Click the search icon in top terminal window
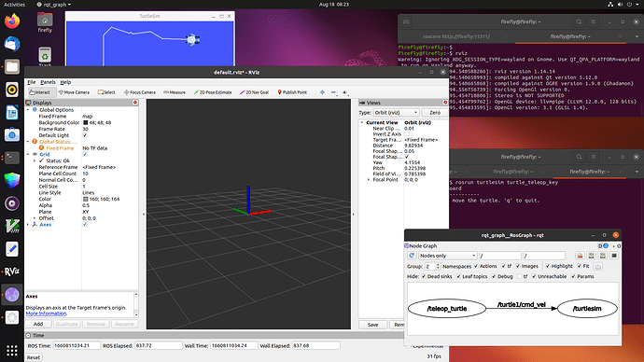Image resolution: width=644 pixels, height=362 pixels. 579,21
